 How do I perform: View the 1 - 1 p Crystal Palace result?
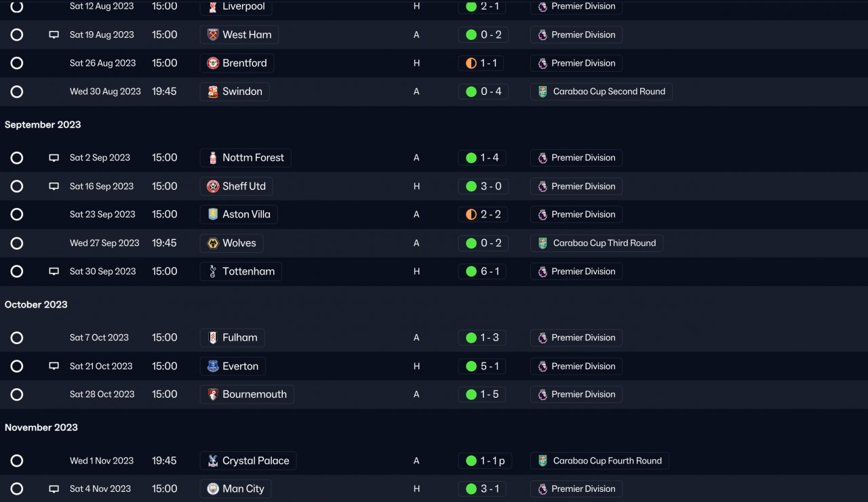492,461
